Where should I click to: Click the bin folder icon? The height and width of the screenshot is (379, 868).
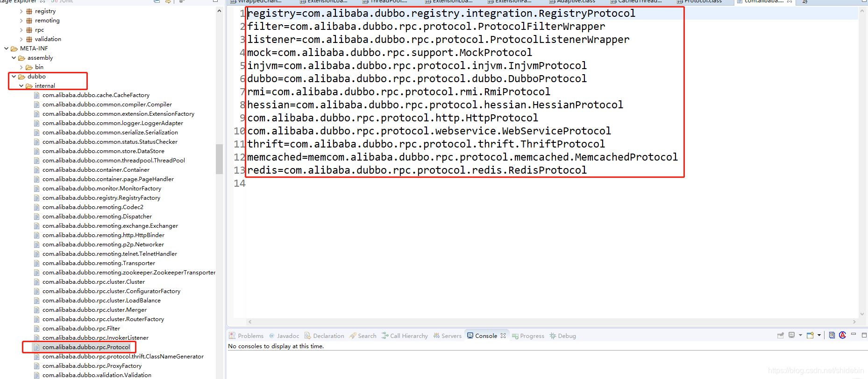pyautogui.click(x=29, y=67)
